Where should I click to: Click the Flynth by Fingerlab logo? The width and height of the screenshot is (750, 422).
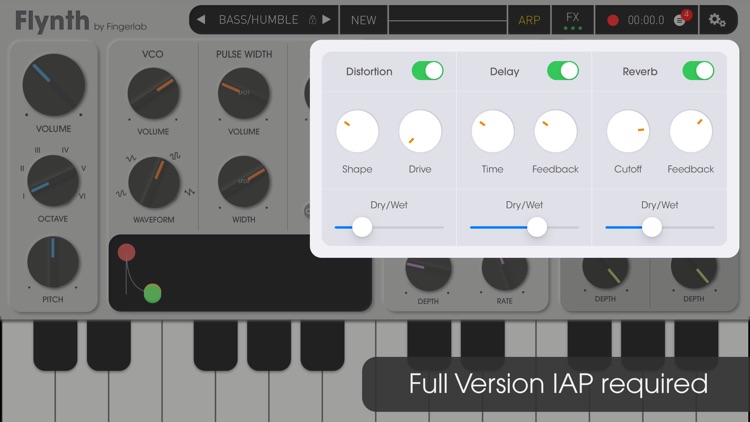[x=81, y=22]
